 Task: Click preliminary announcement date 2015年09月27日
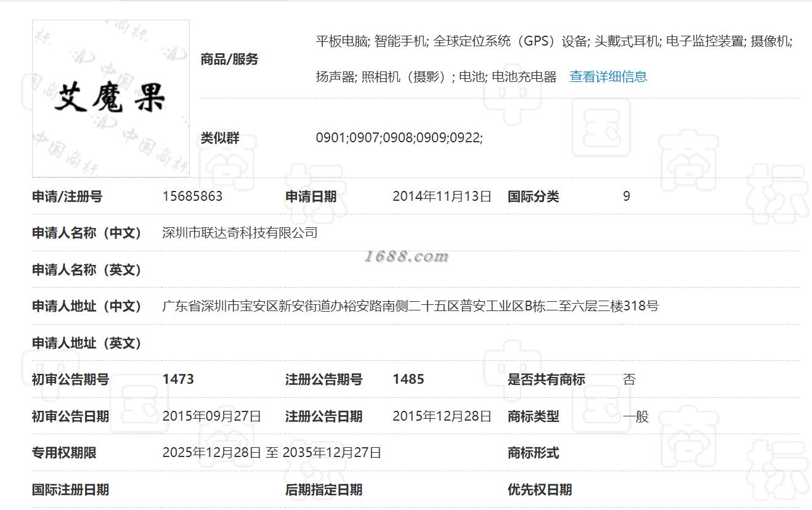pos(212,416)
